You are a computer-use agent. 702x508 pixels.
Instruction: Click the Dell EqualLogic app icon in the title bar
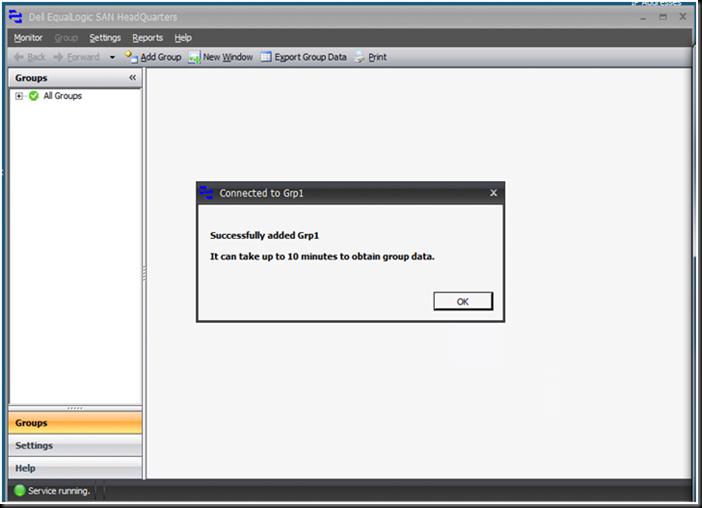16,17
